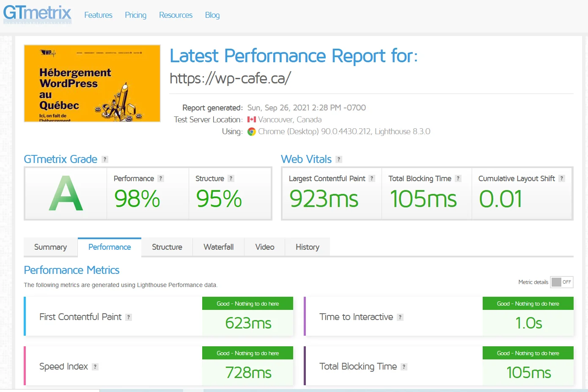Click the Performance Metrics heading
This screenshot has height=392, width=588.
point(71,270)
